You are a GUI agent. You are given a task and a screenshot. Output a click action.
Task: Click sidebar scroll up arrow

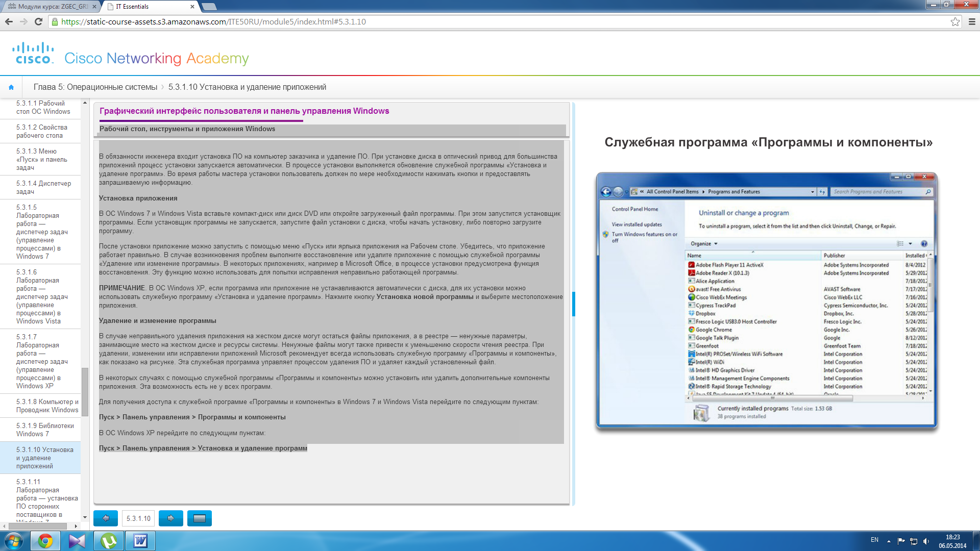click(x=85, y=103)
